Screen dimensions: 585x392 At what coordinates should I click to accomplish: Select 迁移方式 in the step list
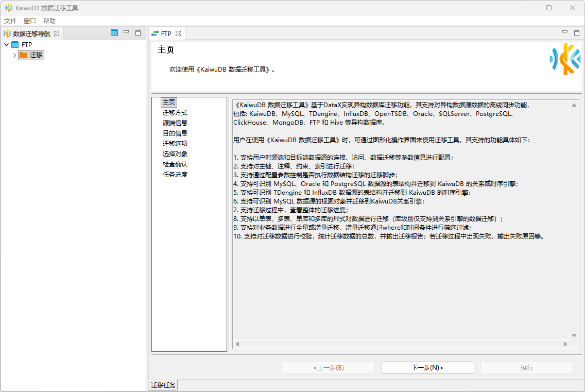coord(175,113)
